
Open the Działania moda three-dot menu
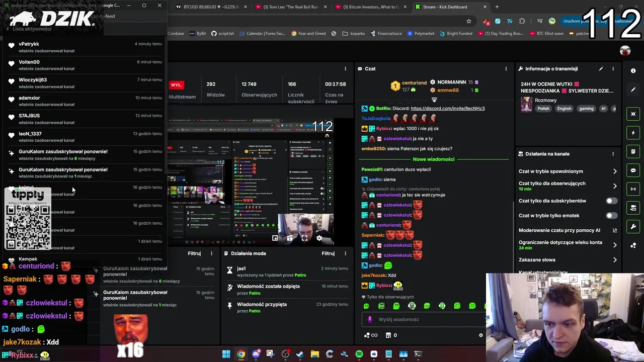[x=346, y=253]
